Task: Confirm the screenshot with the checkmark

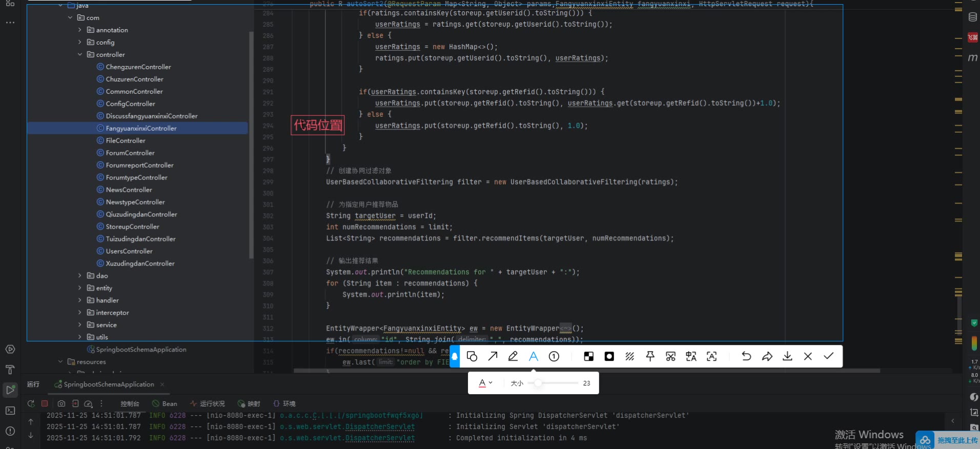Action: click(x=828, y=356)
